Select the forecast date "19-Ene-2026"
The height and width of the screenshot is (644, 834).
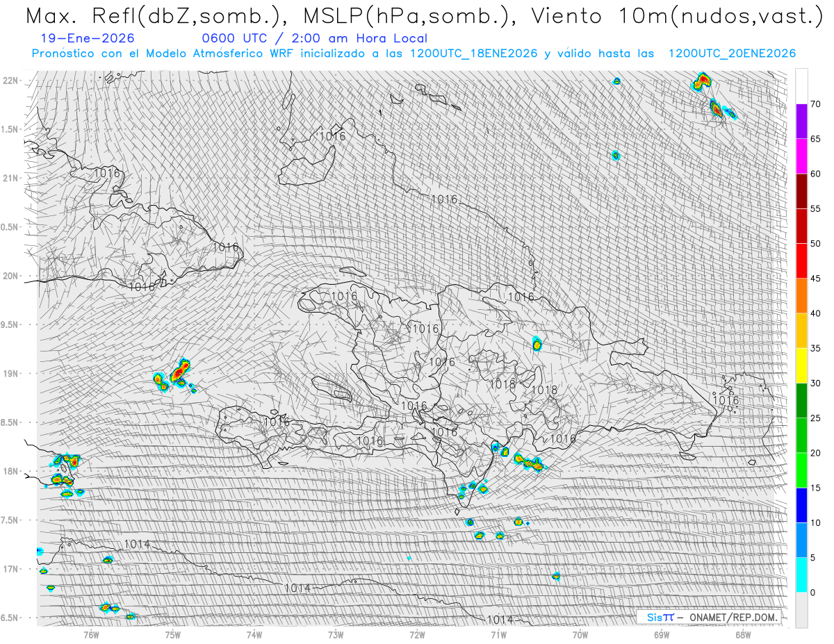coord(88,39)
